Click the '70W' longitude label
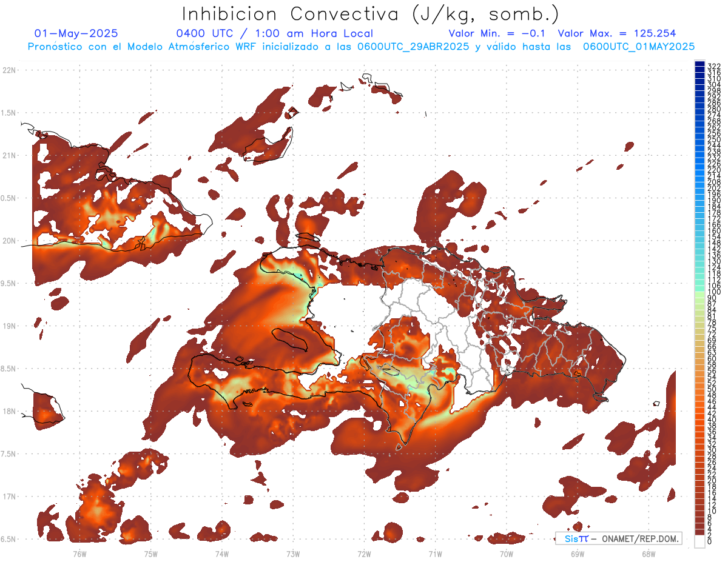Viewport: 728px width, 562px height. pos(506,554)
